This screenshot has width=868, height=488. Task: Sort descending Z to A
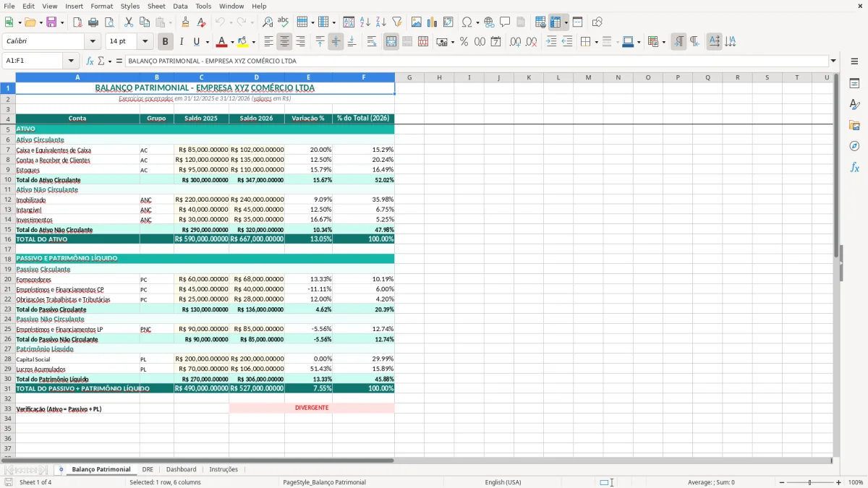pyautogui.click(x=380, y=22)
